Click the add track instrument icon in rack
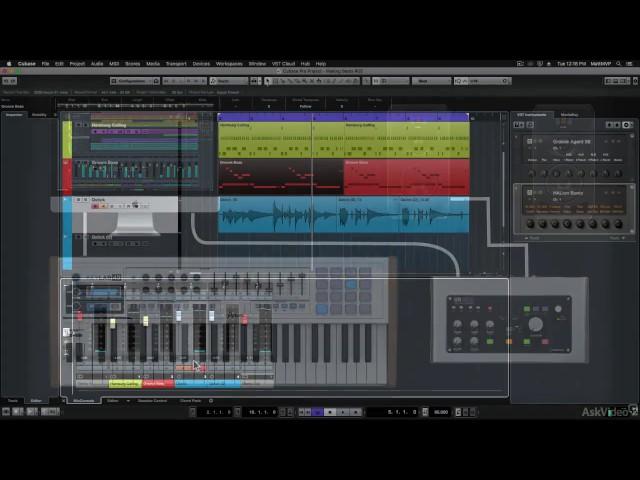 (519, 125)
